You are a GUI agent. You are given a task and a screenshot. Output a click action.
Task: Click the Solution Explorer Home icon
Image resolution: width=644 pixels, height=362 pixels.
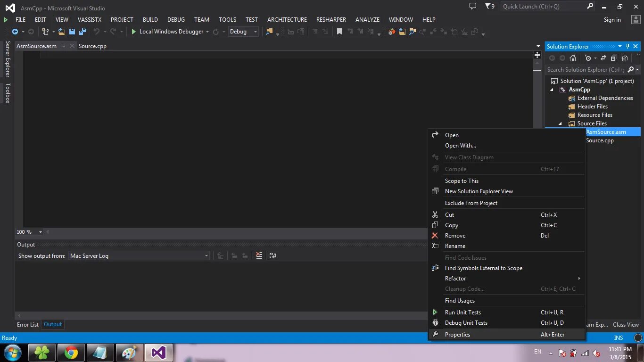[573, 58]
